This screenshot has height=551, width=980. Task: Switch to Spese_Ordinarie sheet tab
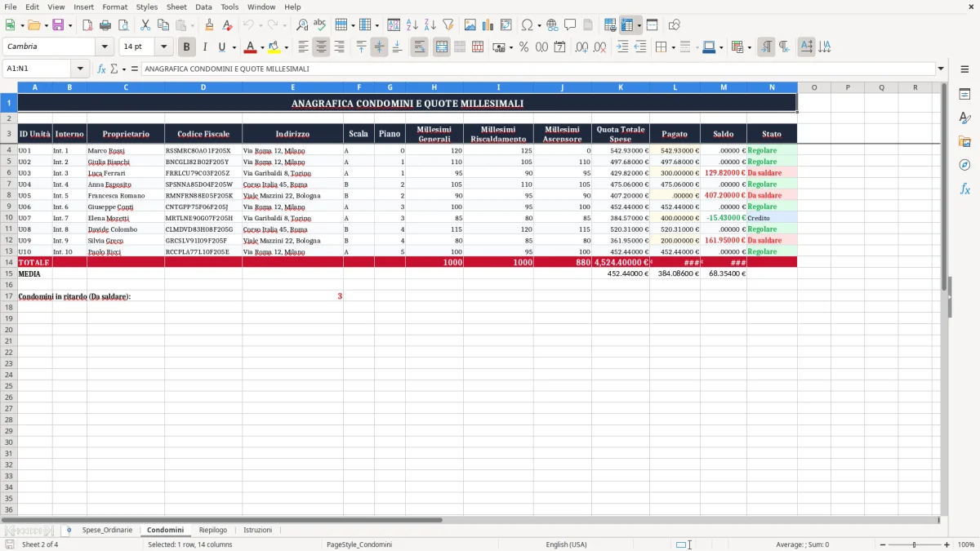(x=107, y=530)
